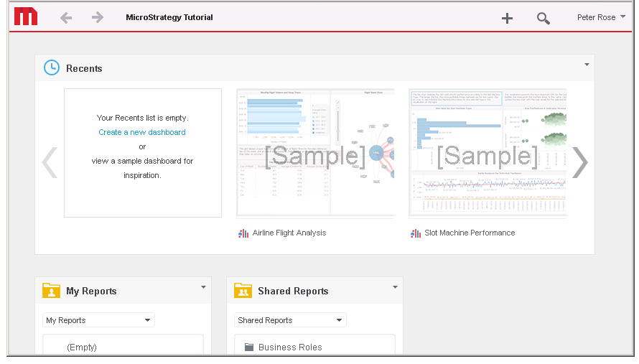Click the Airline Flight Analysis dashboard icon
This screenshot has height=364, width=639.
pos(243,233)
